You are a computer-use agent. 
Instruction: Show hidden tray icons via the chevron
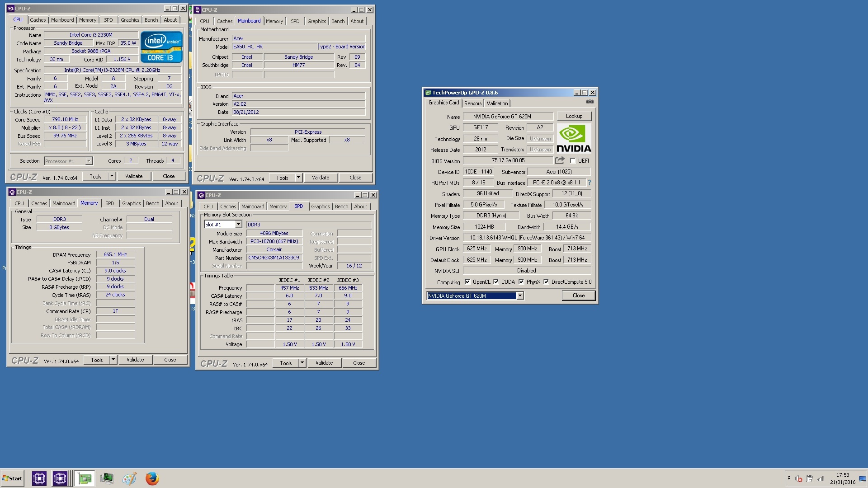coord(789,478)
